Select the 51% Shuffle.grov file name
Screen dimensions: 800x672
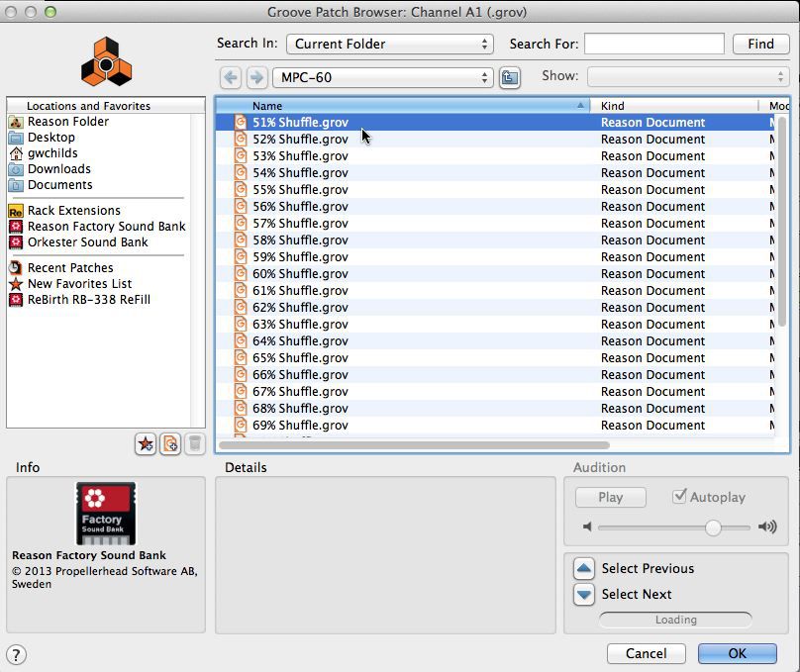(x=300, y=123)
